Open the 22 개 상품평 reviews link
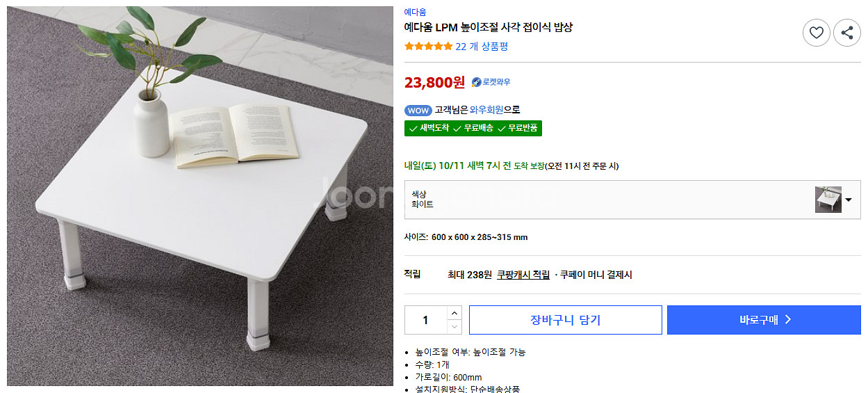 tap(482, 47)
